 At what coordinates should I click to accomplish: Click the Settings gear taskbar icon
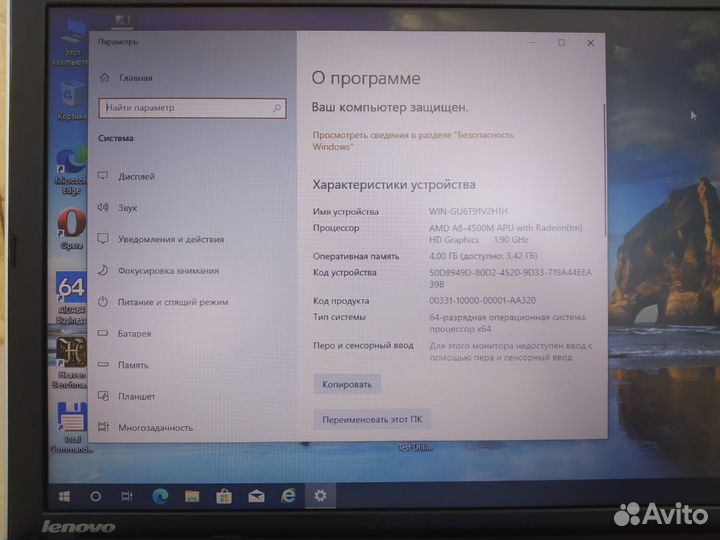point(321,496)
